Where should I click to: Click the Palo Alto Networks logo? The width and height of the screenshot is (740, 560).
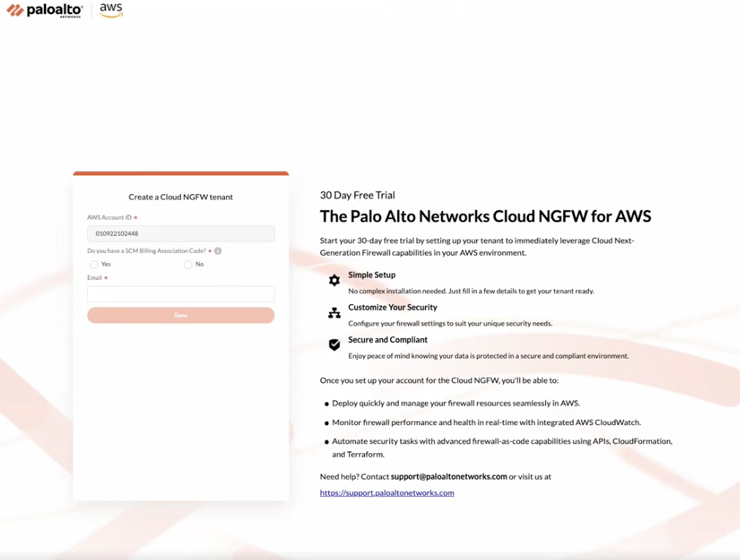coord(45,10)
